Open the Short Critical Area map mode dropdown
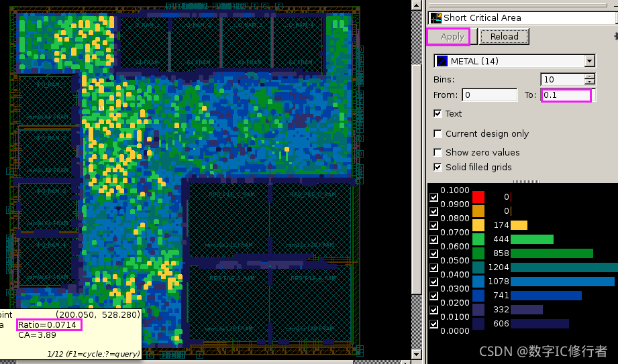Screen dimensions: 618x364 pos(523,17)
